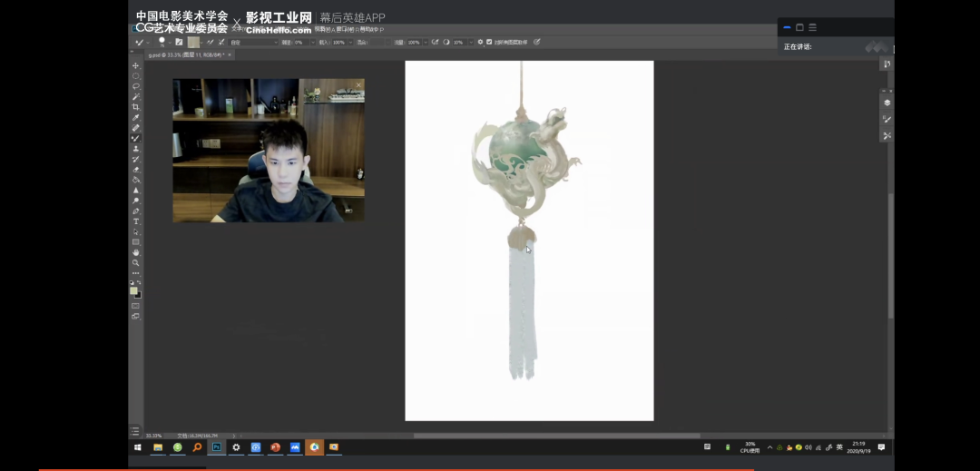
Task: Open Photoshop from the Windows taskbar
Action: [217, 447]
